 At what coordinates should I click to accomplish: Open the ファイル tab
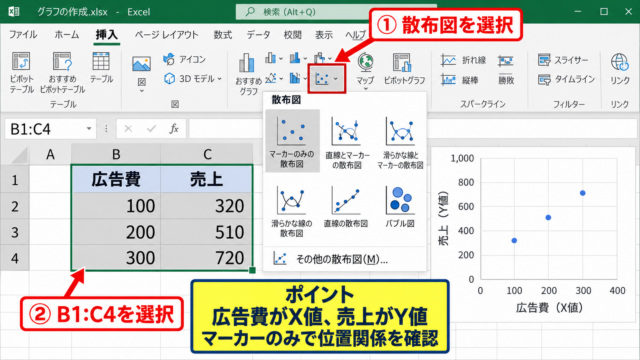23,35
